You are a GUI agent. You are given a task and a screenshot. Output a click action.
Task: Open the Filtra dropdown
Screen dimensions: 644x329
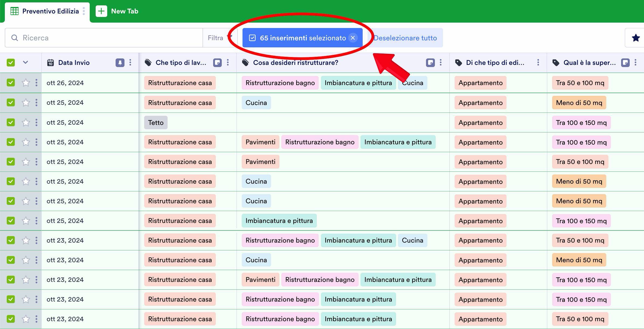219,38
